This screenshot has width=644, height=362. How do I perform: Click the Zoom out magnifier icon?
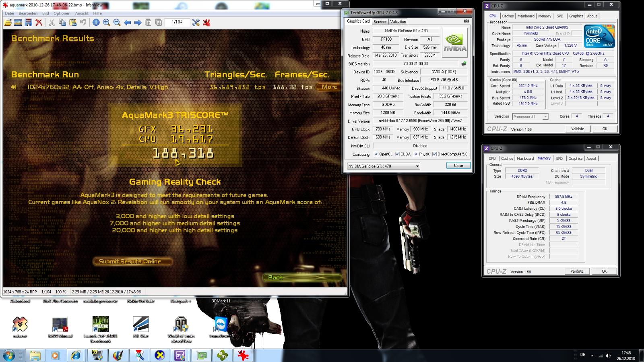coord(117,23)
